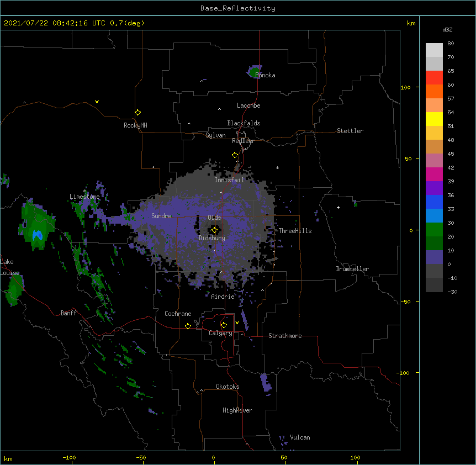The height and width of the screenshot is (465, 476).
Task: Select the radar site diamond above Didsbury
Action: [x=214, y=230]
